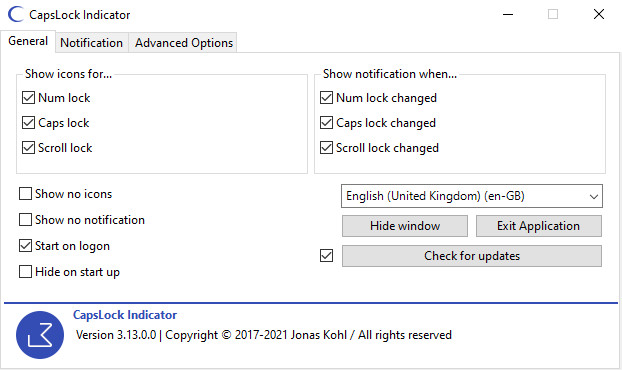Viewport: 622px width, 370px height.
Task: Click the Hide window button
Action: pyautogui.click(x=405, y=226)
